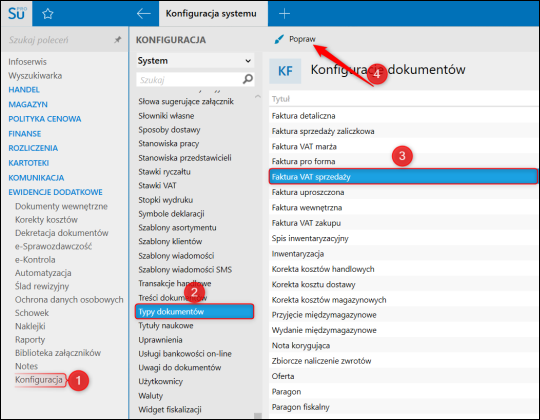540x420 pixels.
Task: Pin the command search panel
Action: tap(117, 40)
